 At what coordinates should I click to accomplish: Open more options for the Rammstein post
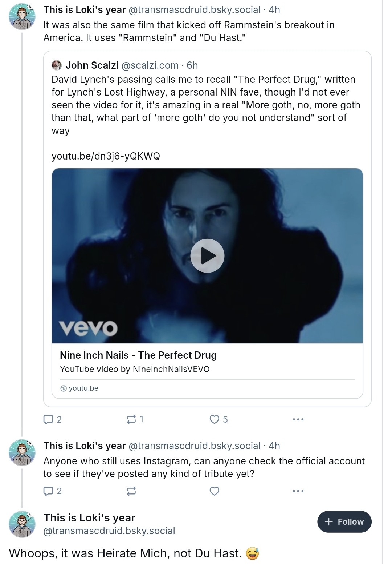[298, 419]
